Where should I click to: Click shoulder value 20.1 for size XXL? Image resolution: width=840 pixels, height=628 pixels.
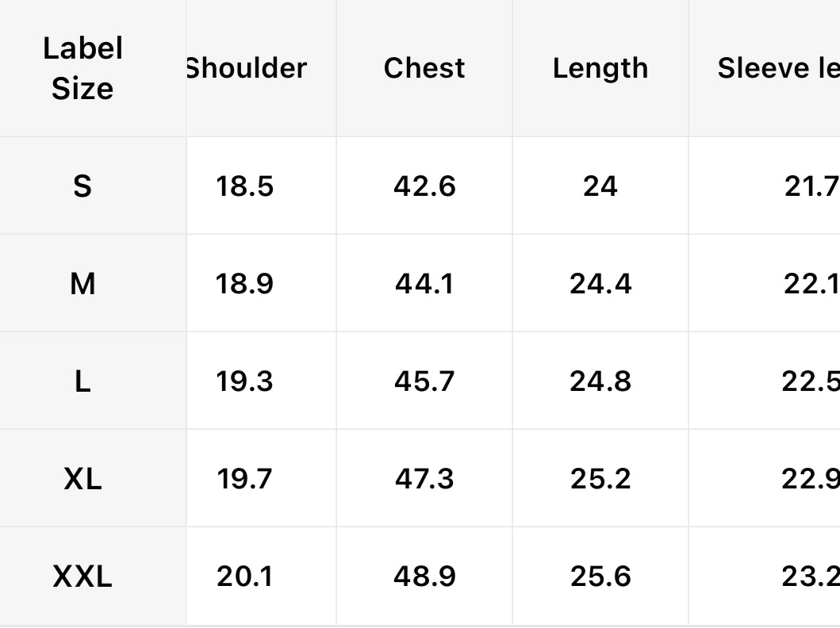244,576
